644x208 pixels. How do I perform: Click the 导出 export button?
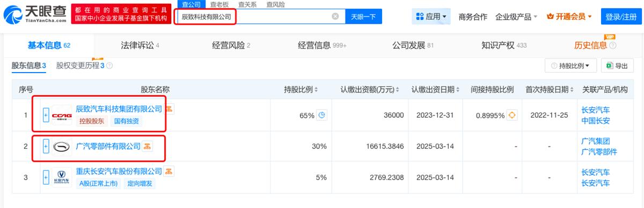(617, 66)
